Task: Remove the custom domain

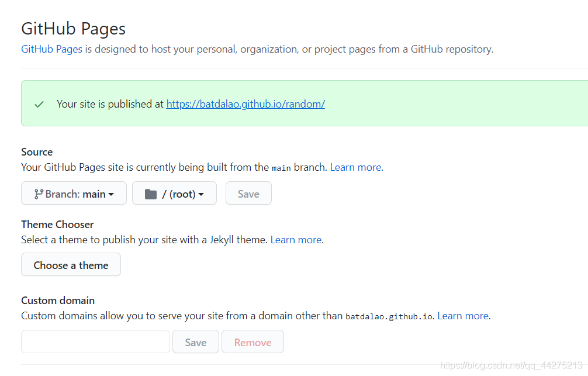Action: [x=253, y=342]
